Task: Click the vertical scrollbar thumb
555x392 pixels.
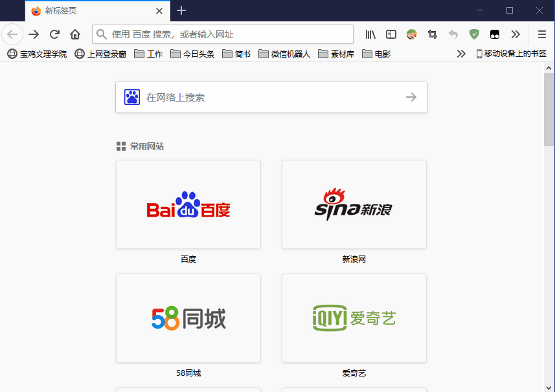Action: click(x=549, y=109)
